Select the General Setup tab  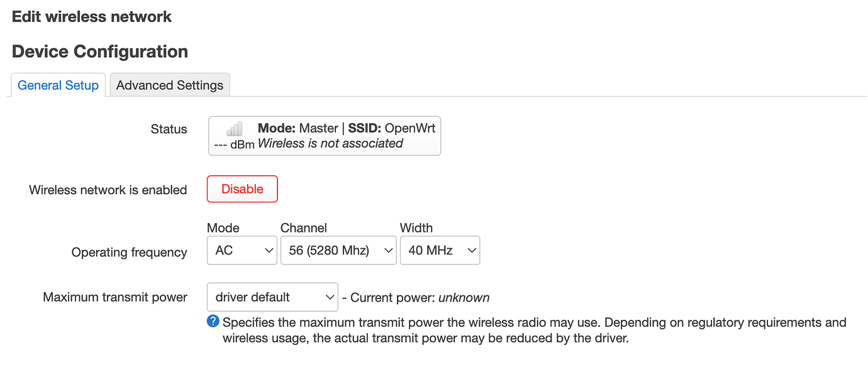(x=58, y=85)
